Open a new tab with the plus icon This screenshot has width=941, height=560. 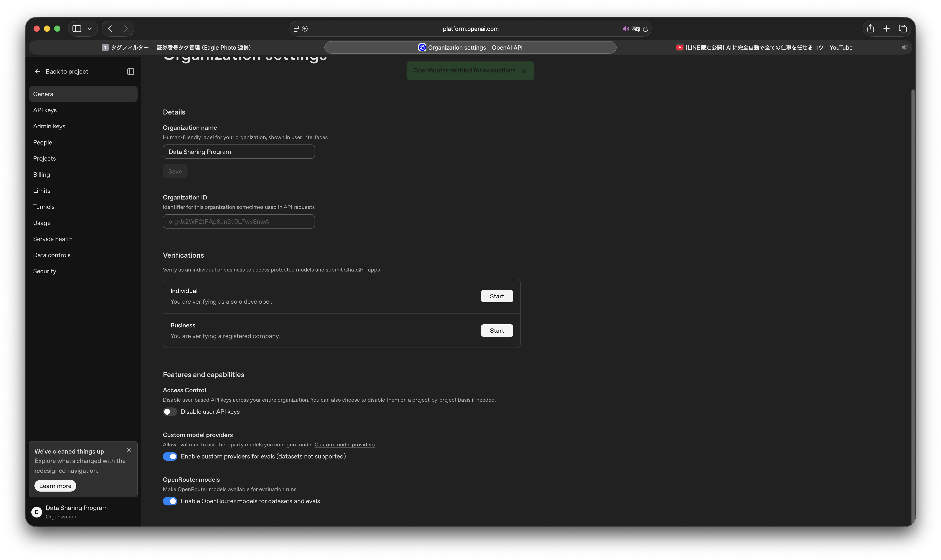(887, 29)
